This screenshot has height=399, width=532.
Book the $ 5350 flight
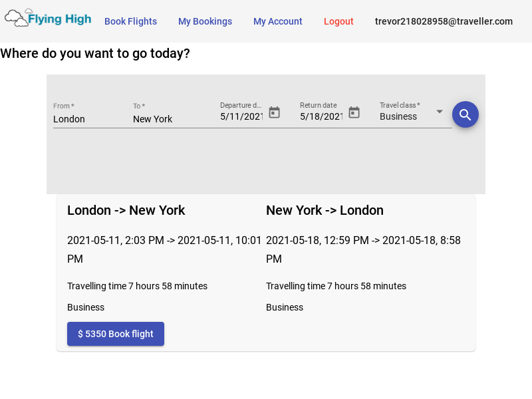(x=116, y=334)
